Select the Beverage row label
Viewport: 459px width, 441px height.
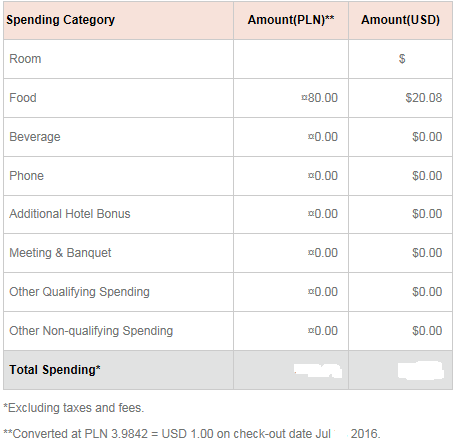point(35,137)
